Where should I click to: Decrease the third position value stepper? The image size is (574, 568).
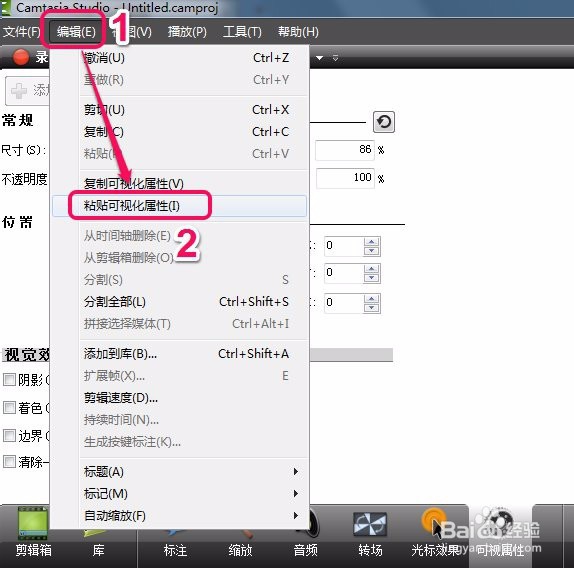372,308
